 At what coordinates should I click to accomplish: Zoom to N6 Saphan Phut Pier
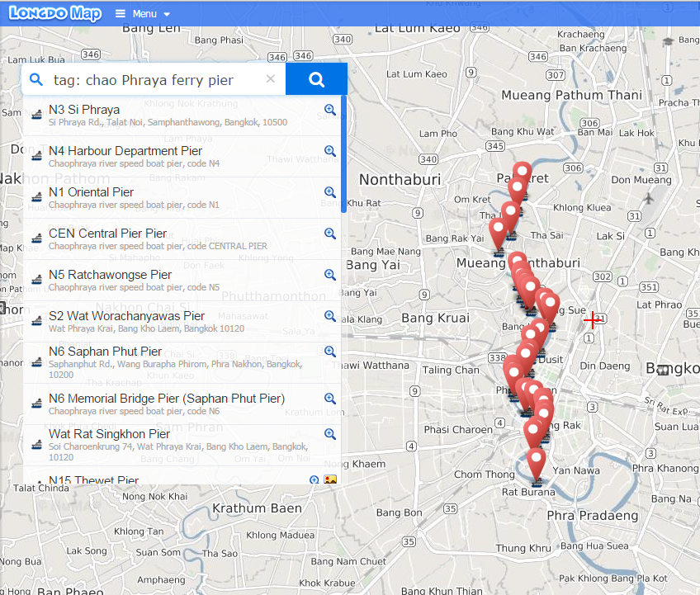330,352
